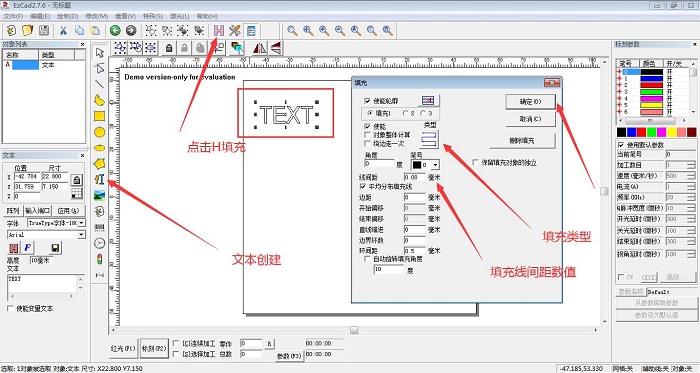Select the circle drawing tool
700x373 pixels.
pos(100,132)
